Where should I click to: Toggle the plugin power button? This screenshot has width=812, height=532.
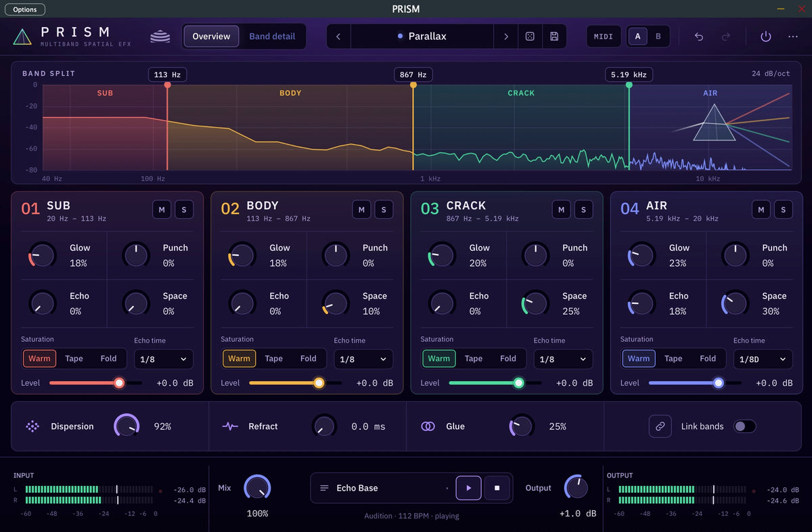coord(766,37)
